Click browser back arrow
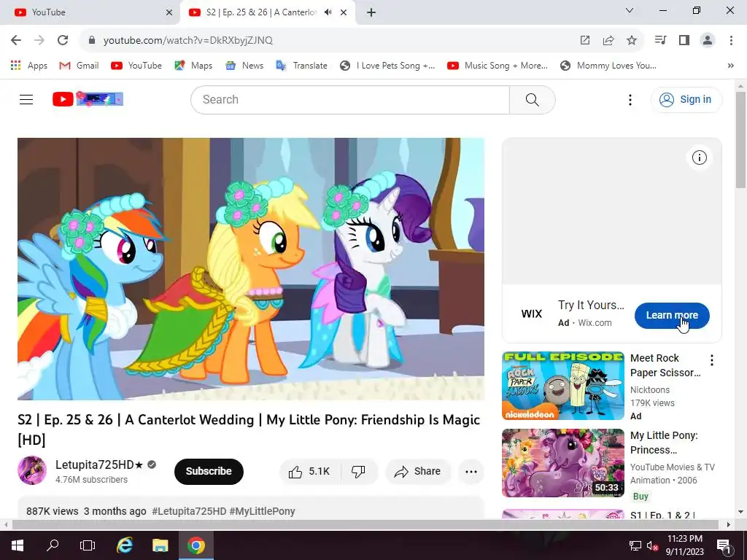The width and height of the screenshot is (747, 560). click(16, 41)
